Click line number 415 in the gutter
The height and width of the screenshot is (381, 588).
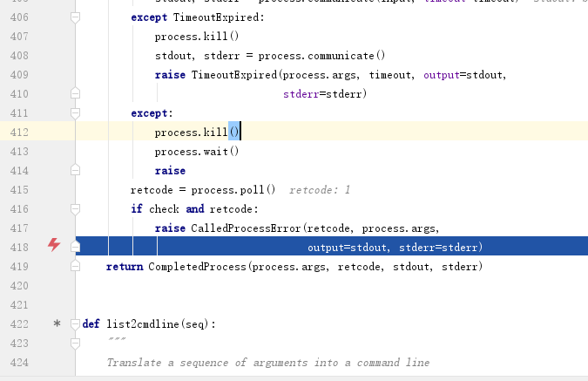click(19, 189)
